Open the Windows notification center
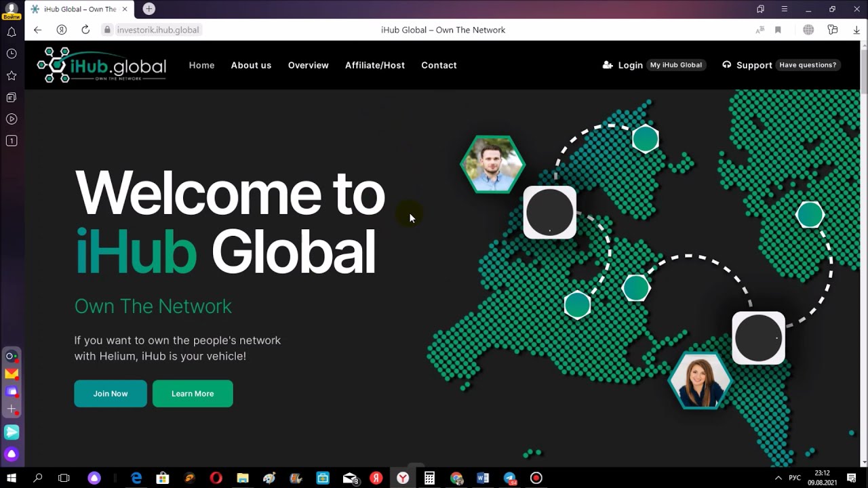868x488 pixels. (x=852, y=478)
